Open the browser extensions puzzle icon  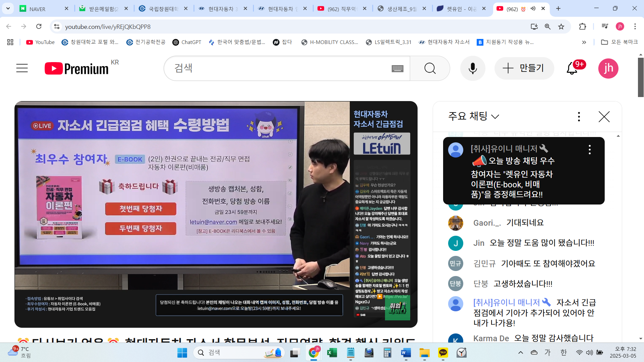point(583,27)
